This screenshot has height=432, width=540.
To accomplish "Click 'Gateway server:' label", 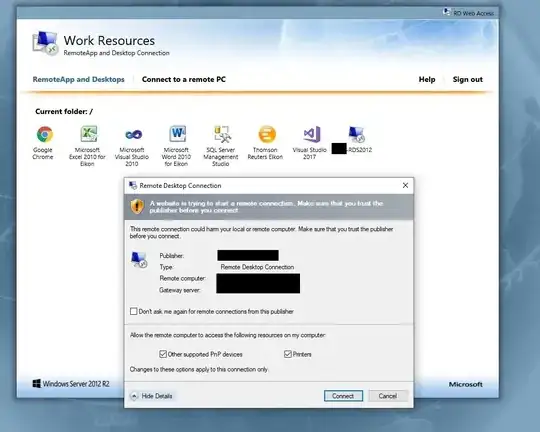I will 180,290.
